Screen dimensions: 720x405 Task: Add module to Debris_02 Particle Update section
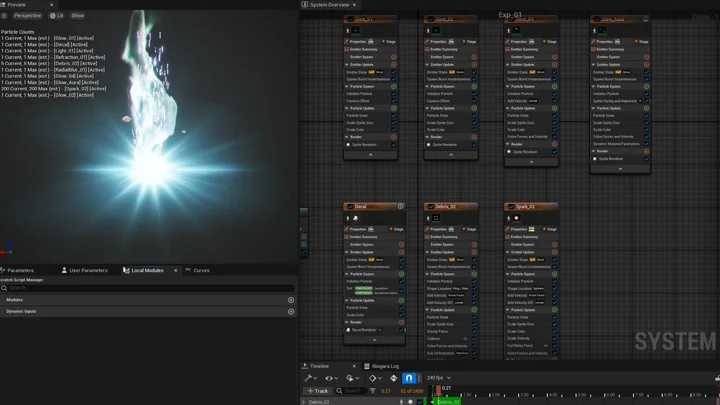pyautogui.click(x=474, y=310)
